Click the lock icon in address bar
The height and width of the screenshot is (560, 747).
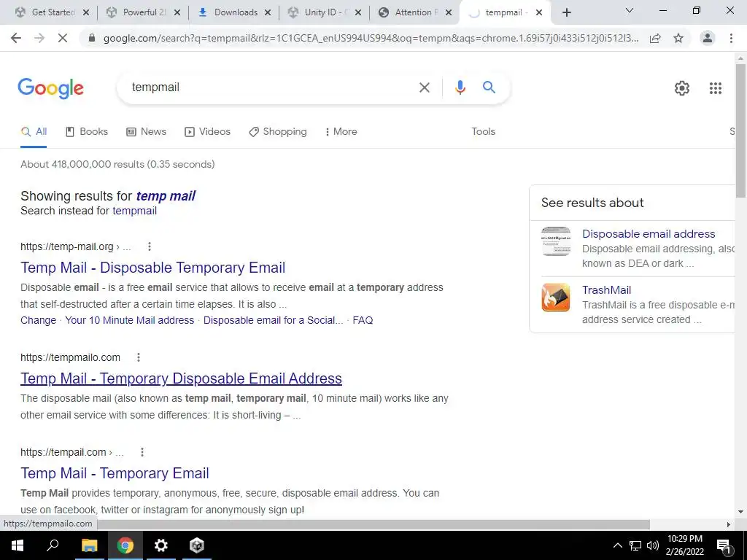pyautogui.click(x=92, y=38)
